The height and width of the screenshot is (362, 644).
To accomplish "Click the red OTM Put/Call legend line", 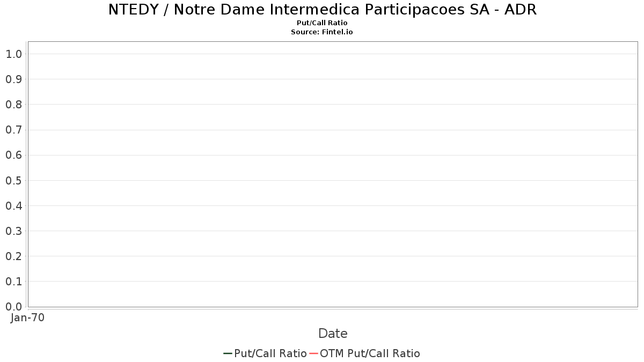I will point(314,353).
